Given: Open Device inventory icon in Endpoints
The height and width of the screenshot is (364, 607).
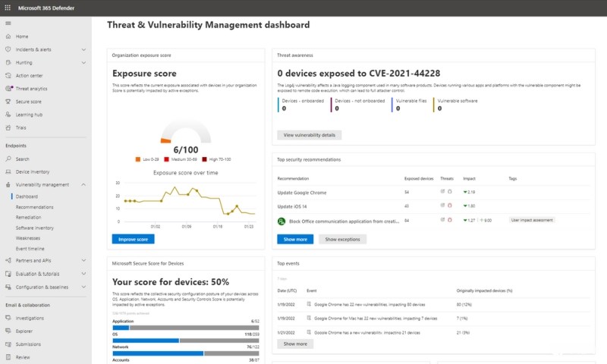Looking at the screenshot, I should click(8, 171).
